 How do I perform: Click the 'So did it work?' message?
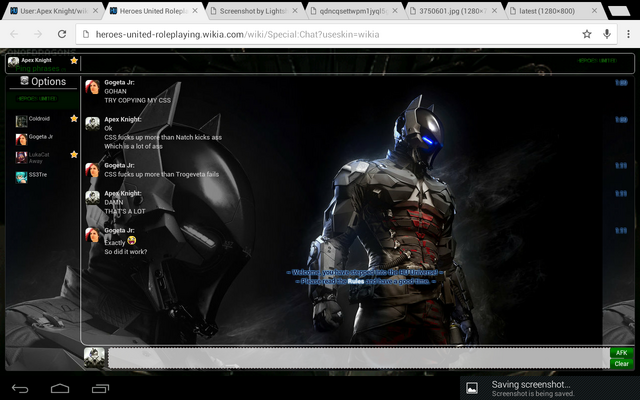(x=126, y=252)
